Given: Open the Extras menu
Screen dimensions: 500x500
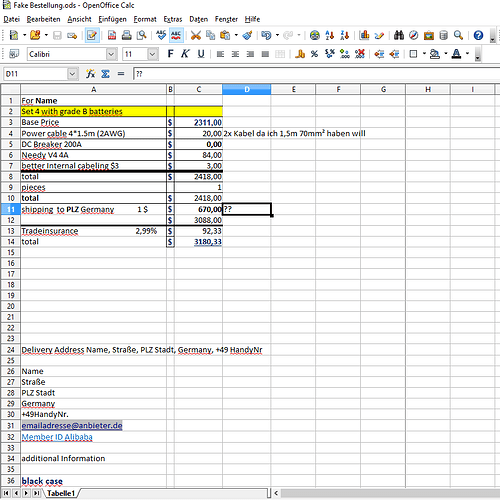Looking at the screenshot, I should click(173, 19).
